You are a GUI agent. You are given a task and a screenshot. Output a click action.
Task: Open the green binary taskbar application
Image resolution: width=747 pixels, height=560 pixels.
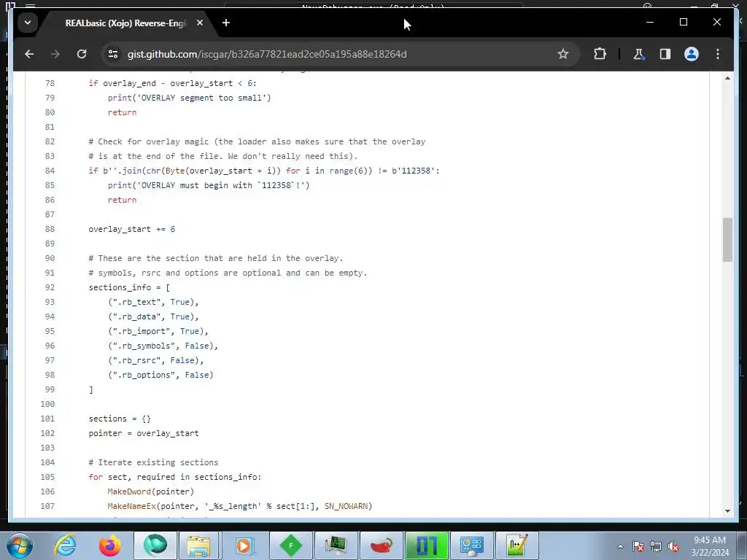(426, 545)
